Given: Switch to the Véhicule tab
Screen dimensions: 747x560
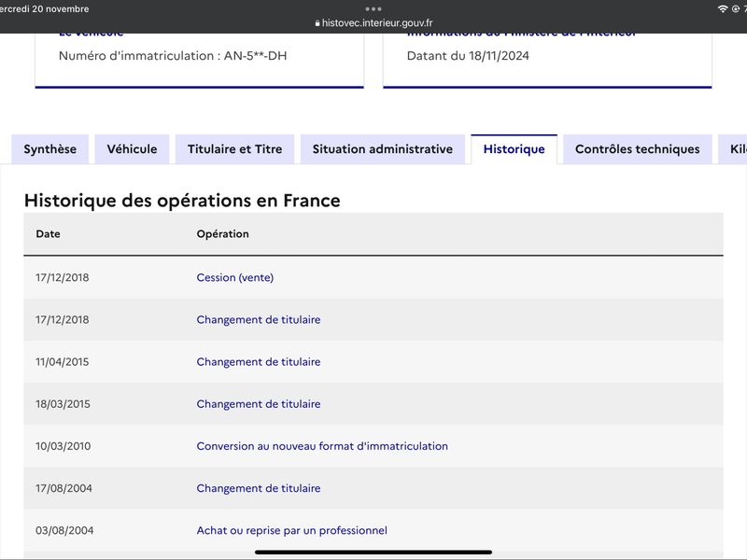Looking at the screenshot, I should pos(132,149).
